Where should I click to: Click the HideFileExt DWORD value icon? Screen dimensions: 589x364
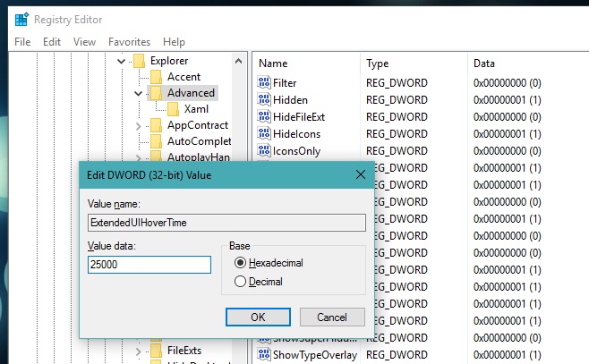[x=264, y=116]
